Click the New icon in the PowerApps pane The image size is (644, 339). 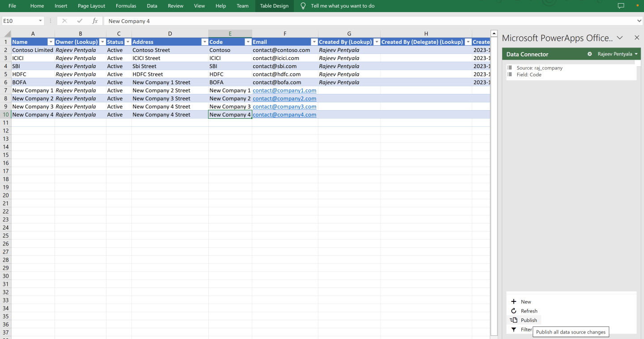click(x=513, y=301)
